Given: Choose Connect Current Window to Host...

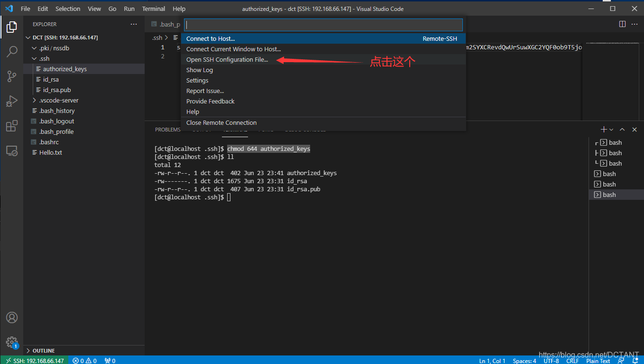Looking at the screenshot, I should (x=323, y=49).
